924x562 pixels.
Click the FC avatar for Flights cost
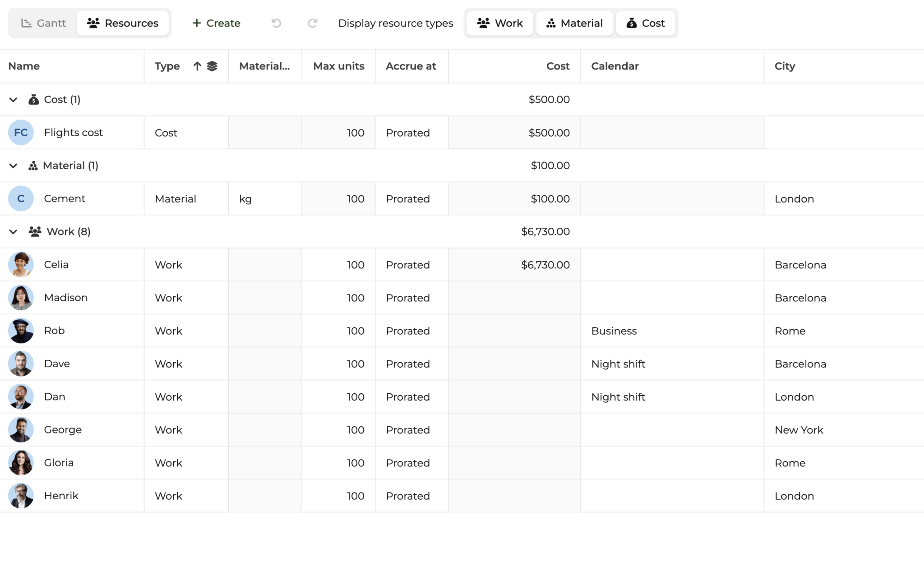pos(21,133)
